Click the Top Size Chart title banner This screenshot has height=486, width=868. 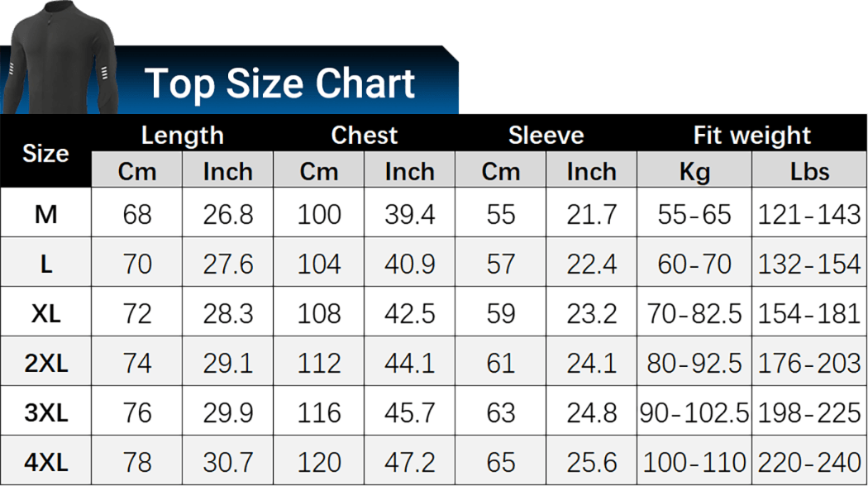(x=279, y=83)
